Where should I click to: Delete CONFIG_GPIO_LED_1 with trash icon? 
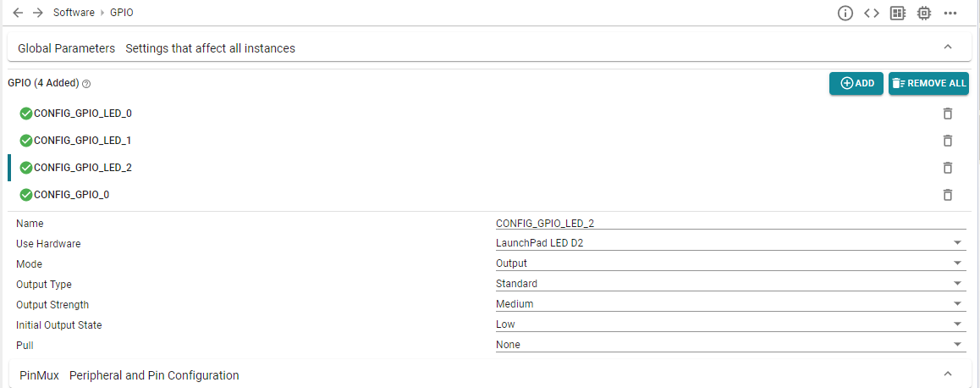[x=948, y=140]
